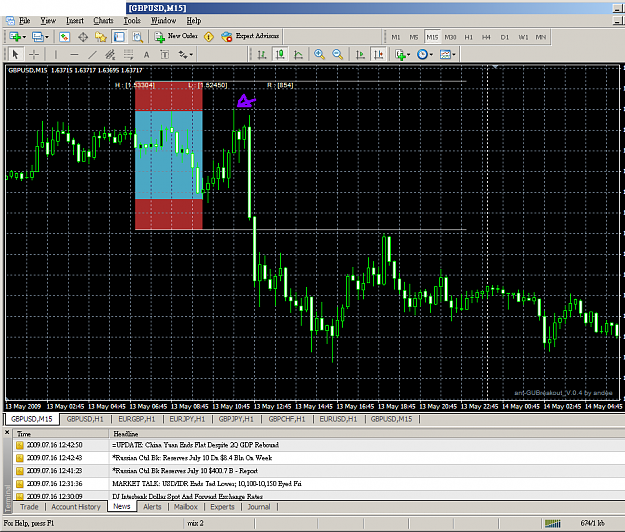Select the Text Label tool
This screenshot has height=532, width=625.
click(x=165, y=55)
